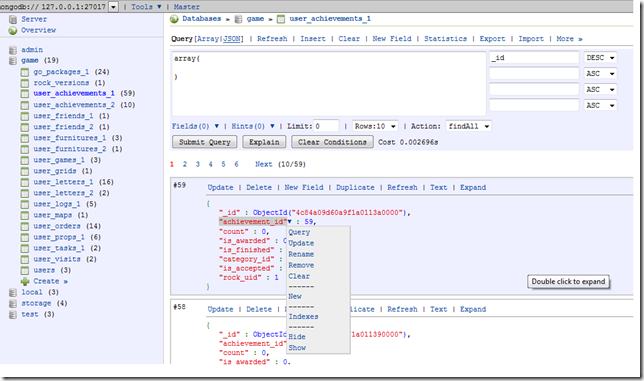Click the go_packages_1 collection table icon
This screenshot has width=644, height=381.
click(x=25, y=72)
